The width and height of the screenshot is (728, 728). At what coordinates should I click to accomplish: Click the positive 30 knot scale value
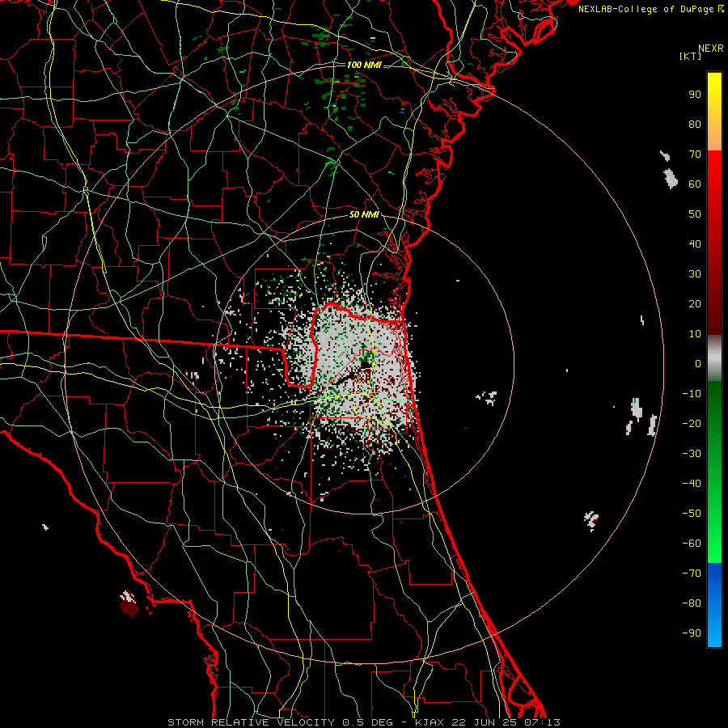pos(695,274)
